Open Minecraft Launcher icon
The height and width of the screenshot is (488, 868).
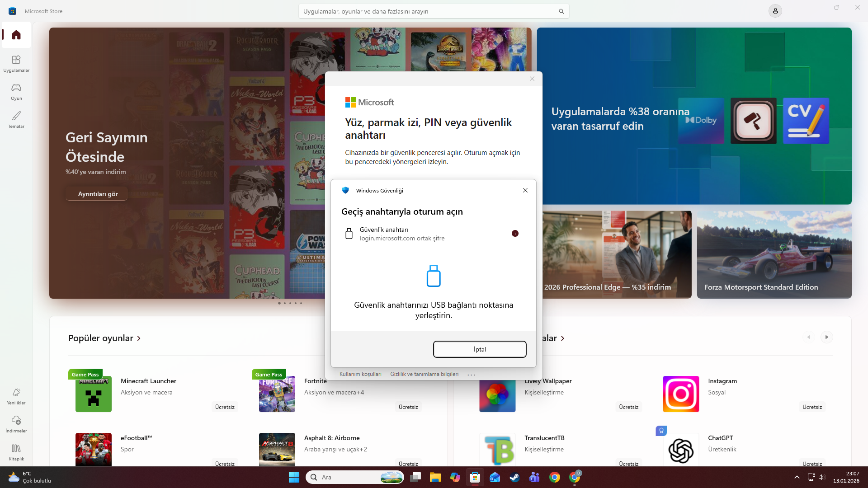[94, 394]
